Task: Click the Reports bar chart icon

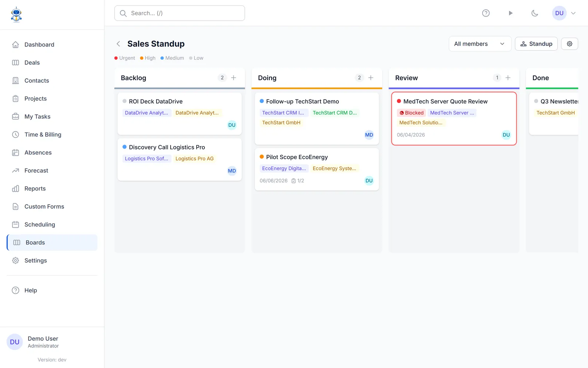Action: click(15, 189)
